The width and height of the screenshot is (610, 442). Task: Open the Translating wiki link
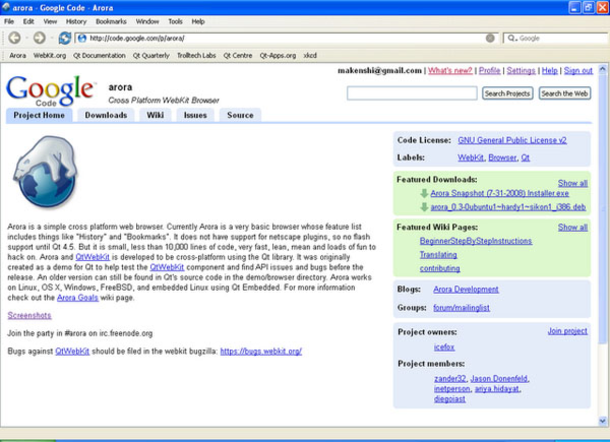[x=438, y=255]
